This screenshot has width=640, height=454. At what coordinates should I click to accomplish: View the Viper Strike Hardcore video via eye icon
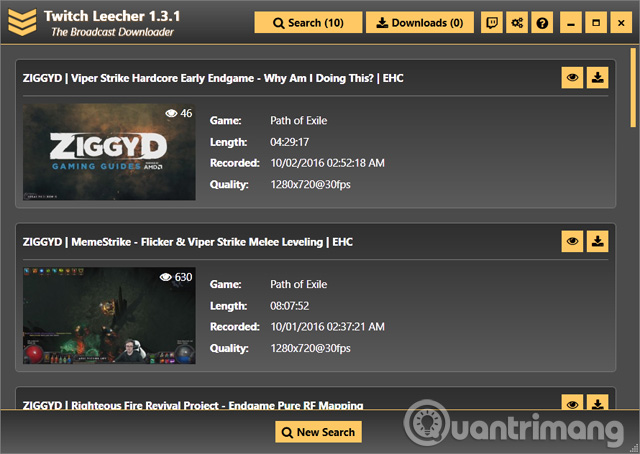click(572, 78)
